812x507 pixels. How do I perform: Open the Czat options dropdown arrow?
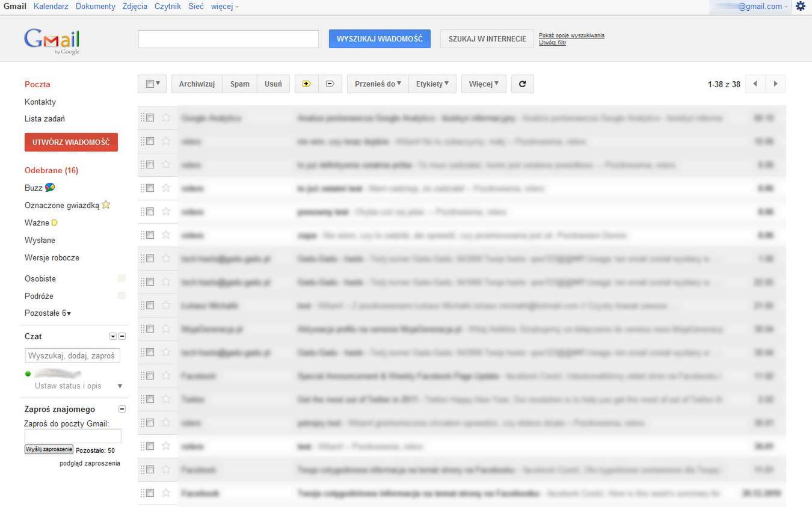(x=112, y=336)
